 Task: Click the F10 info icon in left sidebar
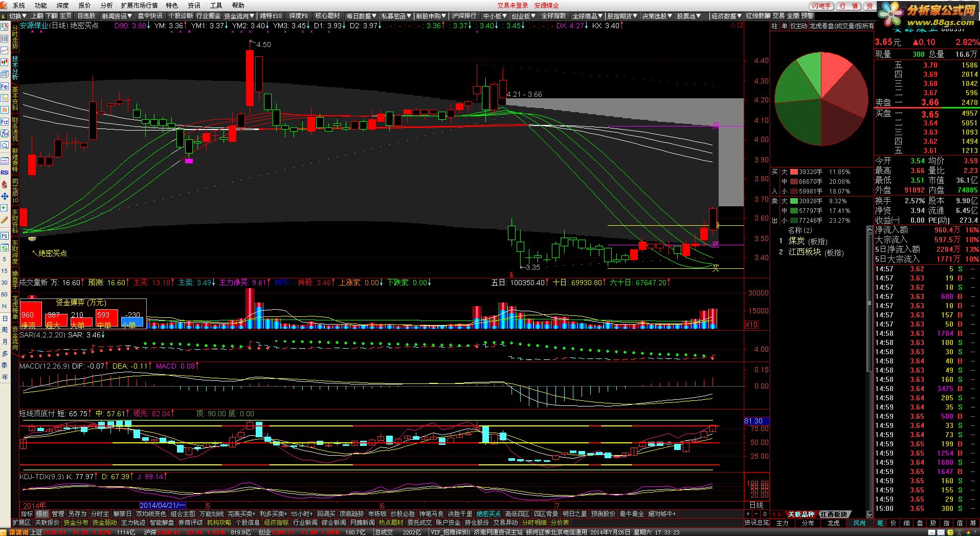5,86
